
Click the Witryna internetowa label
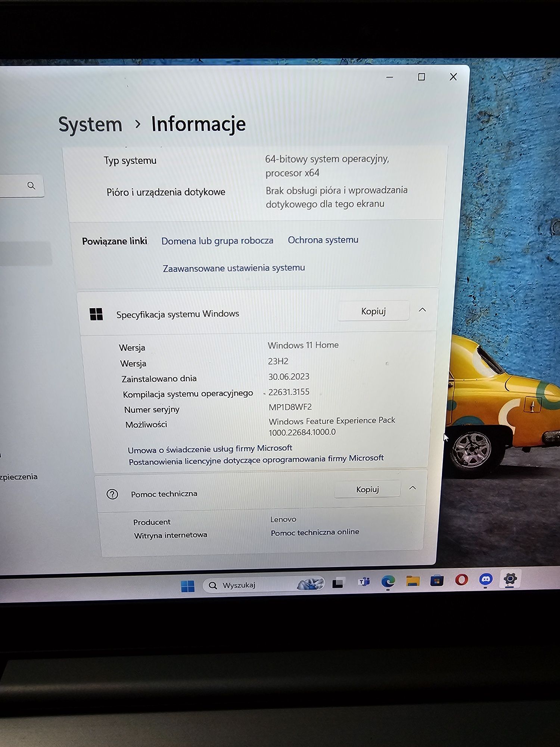click(171, 535)
